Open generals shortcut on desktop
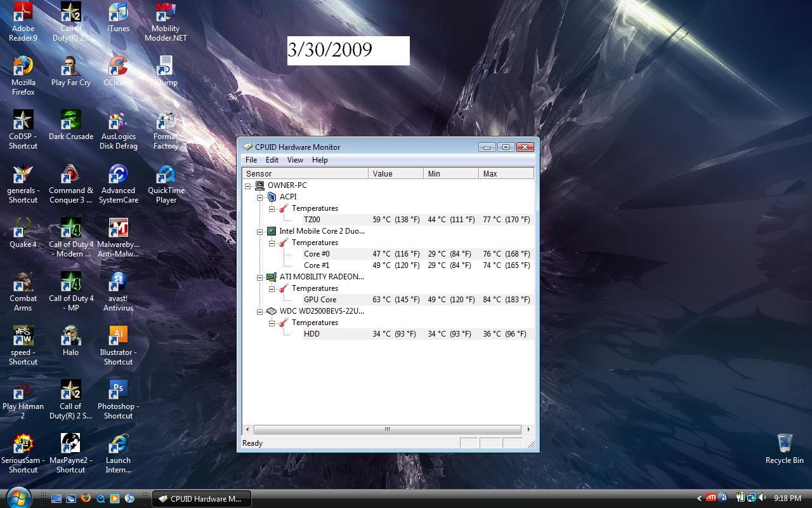812x508 pixels. 23,184
